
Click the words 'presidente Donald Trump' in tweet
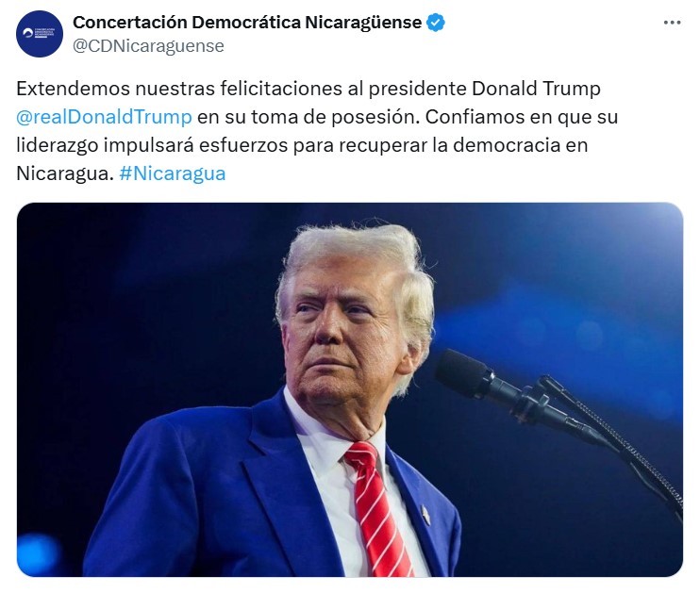point(484,89)
